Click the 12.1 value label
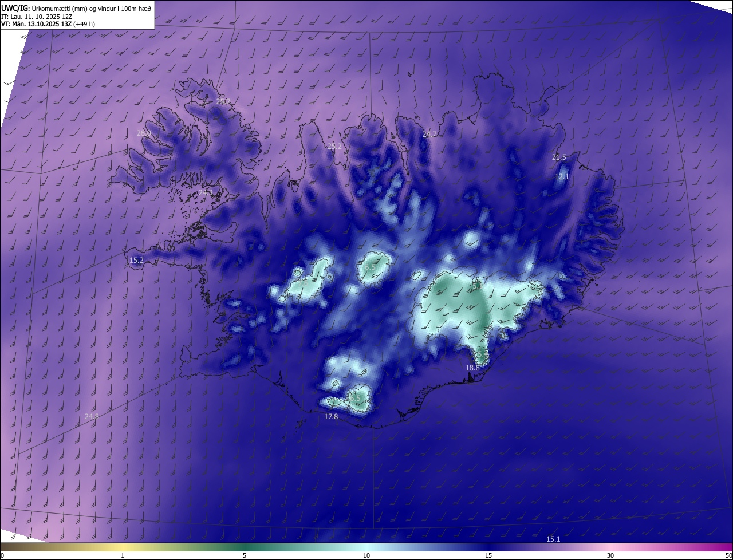The height and width of the screenshot is (560, 733). point(562,177)
